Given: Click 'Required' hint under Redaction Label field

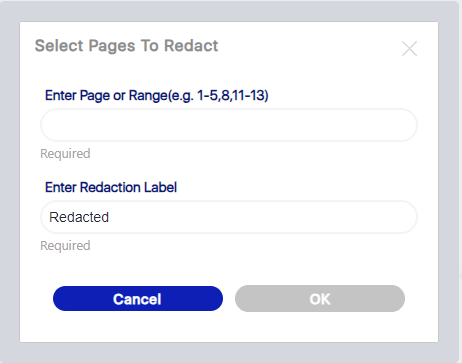Looking at the screenshot, I should coord(65,246).
